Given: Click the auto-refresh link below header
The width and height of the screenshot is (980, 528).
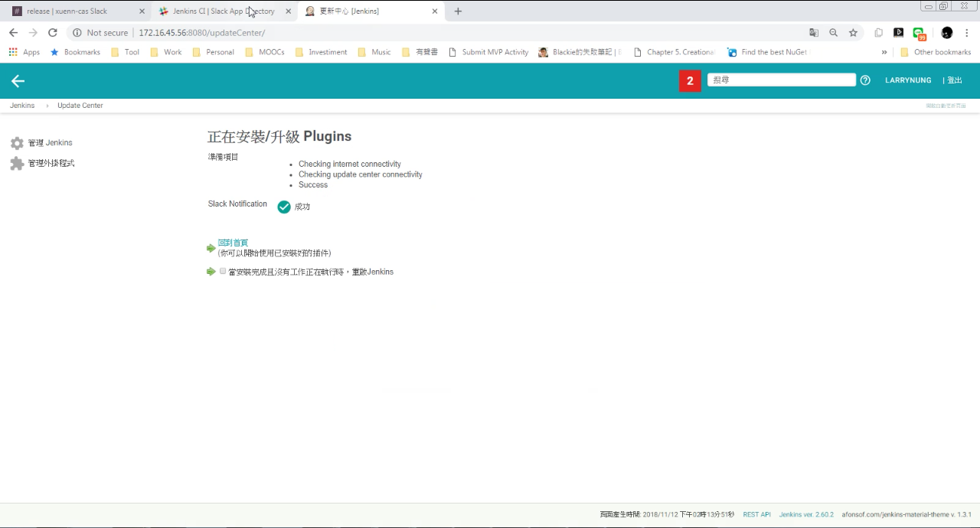Looking at the screenshot, I should tap(946, 106).
